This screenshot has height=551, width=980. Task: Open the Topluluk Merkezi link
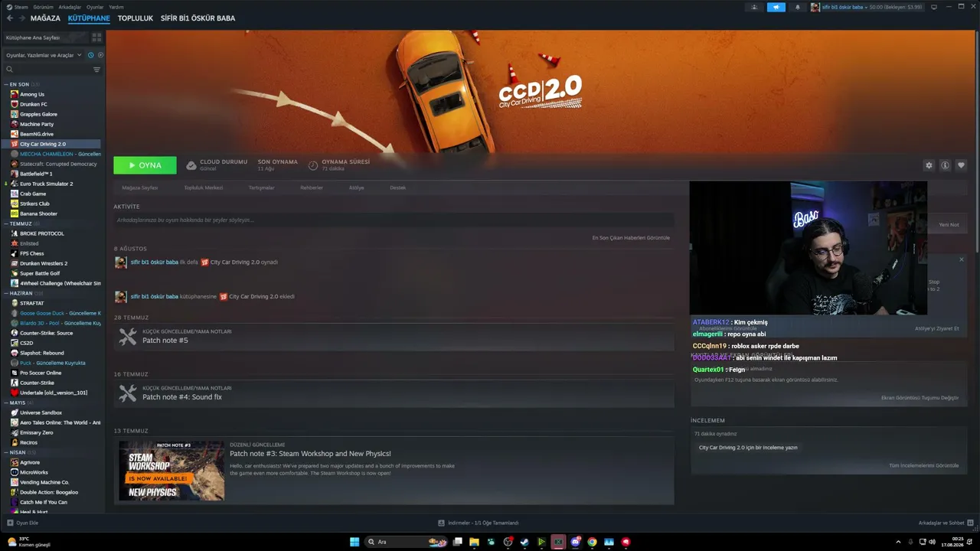coord(204,187)
